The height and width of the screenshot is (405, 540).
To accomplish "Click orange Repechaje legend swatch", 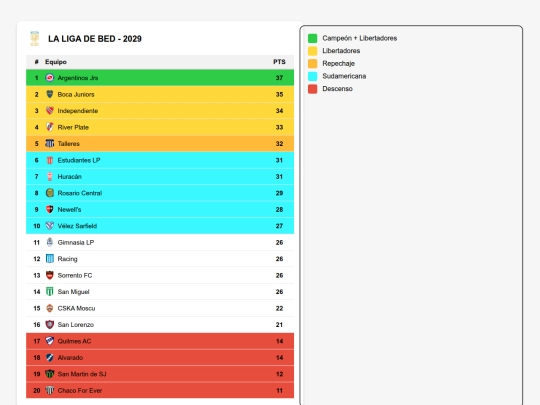I will coord(312,63).
